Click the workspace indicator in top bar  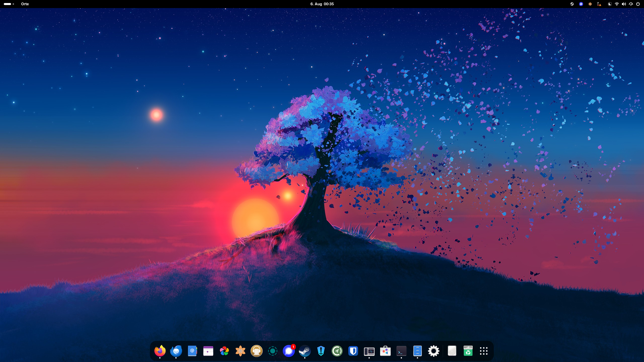coord(9,4)
